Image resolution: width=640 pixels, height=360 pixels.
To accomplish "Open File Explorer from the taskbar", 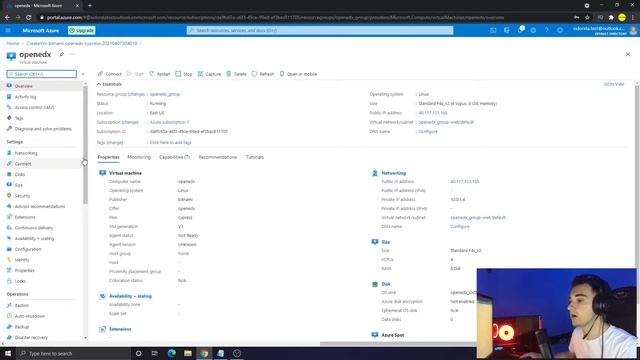I will coord(188,353).
